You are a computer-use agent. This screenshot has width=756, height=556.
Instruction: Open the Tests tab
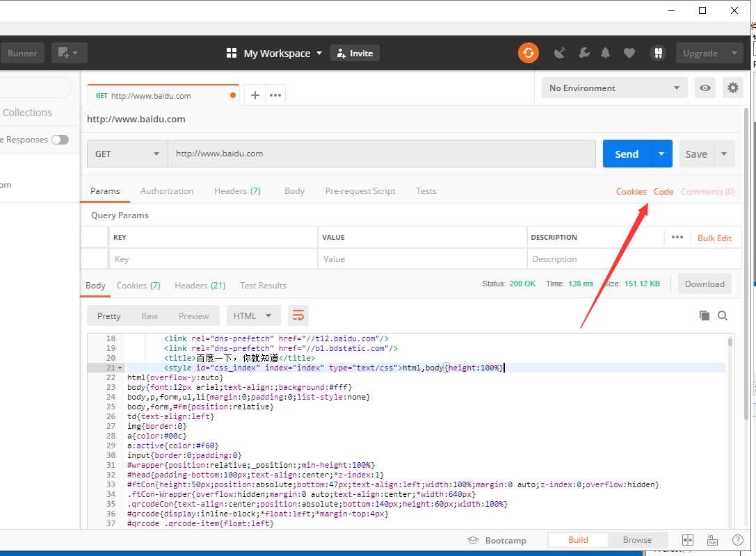[x=426, y=191]
